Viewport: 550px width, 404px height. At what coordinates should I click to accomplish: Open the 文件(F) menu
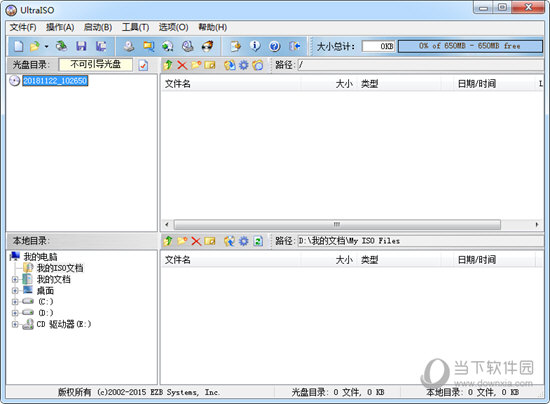(x=23, y=27)
